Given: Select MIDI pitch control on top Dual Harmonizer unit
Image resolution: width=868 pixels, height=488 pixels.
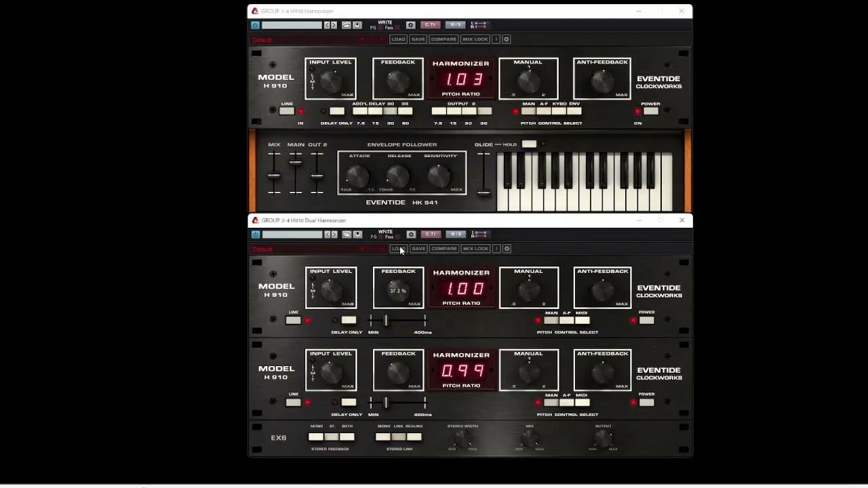Looking at the screenshot, I should click(582, 320).
